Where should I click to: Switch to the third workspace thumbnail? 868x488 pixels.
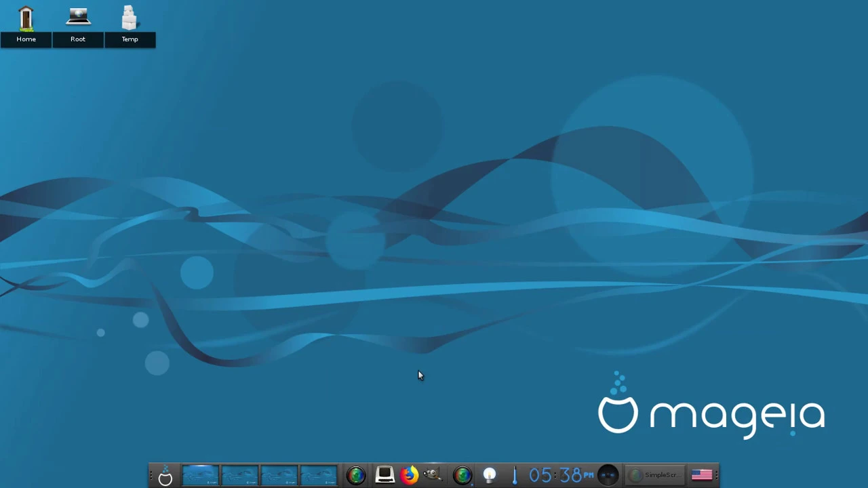coord(279,476)
